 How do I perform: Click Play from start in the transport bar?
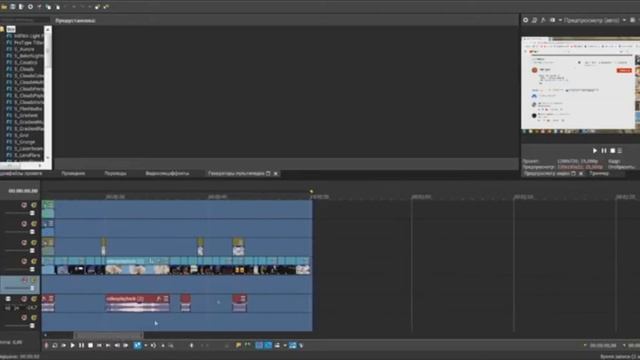[64, 345]
